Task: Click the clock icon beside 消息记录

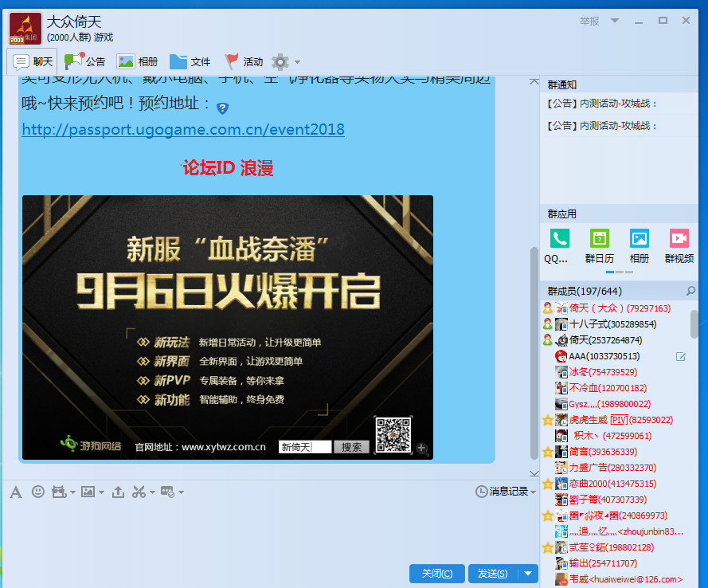Action: point(481,492)
